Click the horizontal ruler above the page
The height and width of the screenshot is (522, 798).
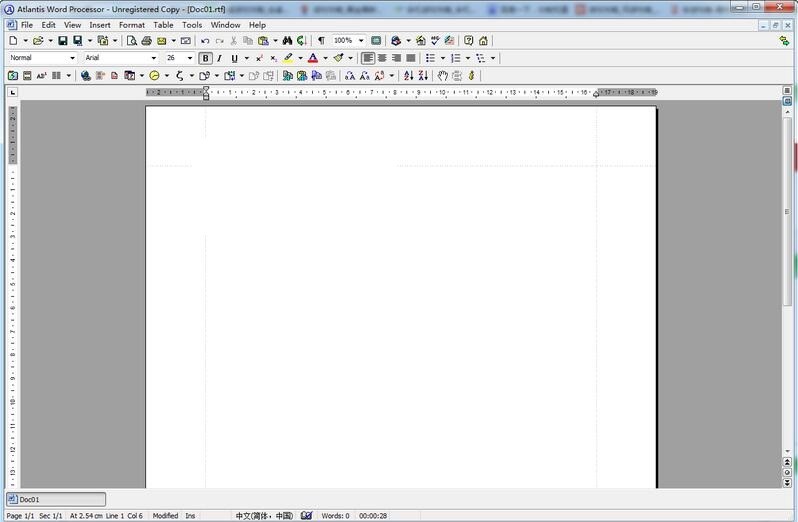pos(400,92)
